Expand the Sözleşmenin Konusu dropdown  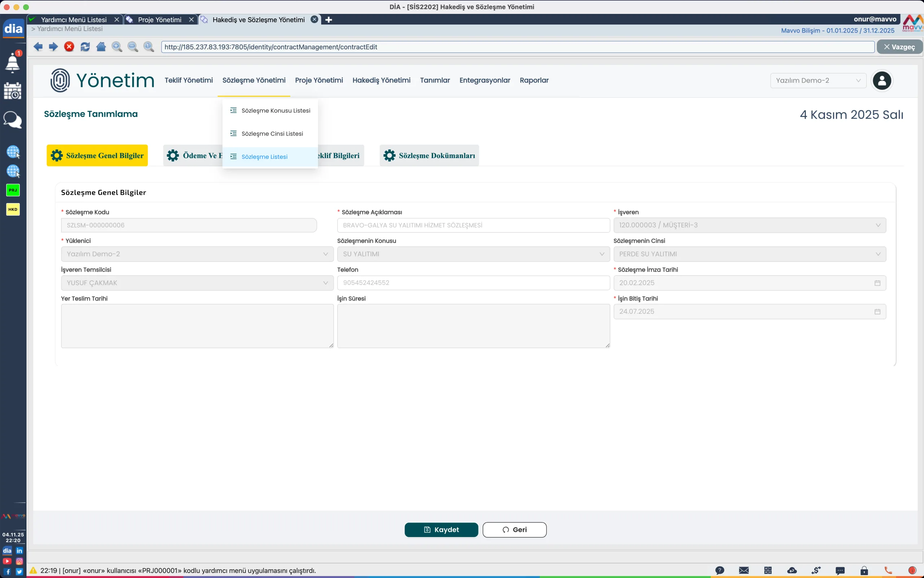[473, 254]
